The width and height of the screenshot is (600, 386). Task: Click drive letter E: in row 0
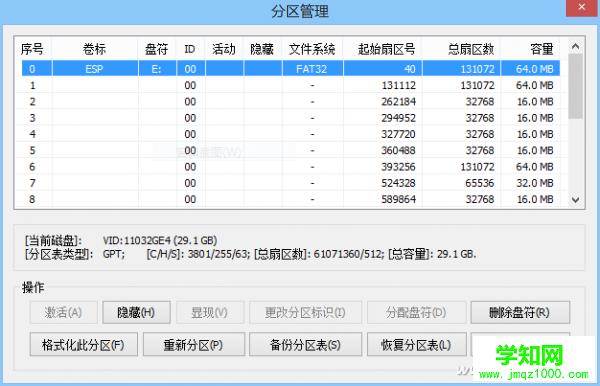coord(157,69)
